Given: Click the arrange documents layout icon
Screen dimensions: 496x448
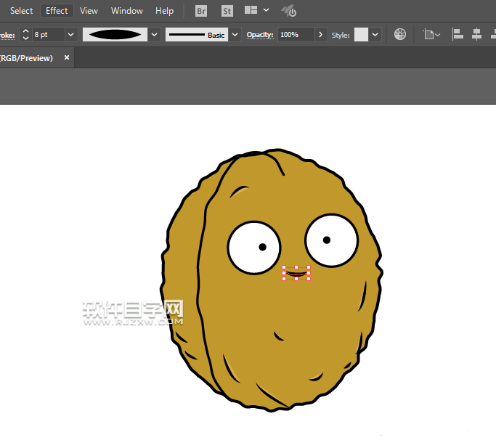Looking at the screenshot, I should (251, 11).
